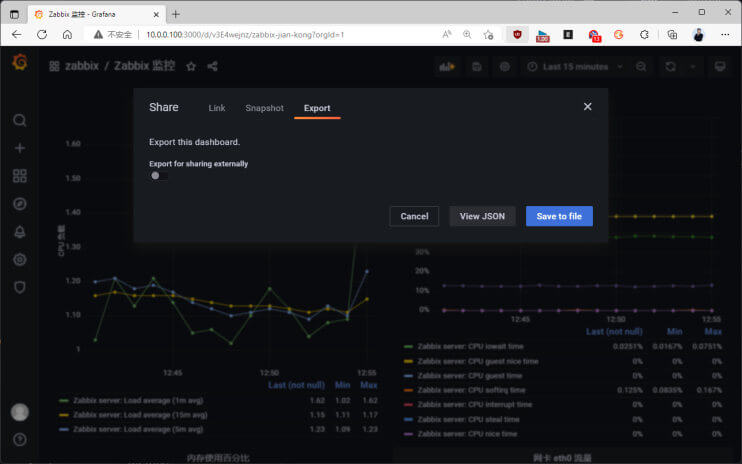Click the Cancel button
The width and height of the screenshot is (742, 464).
tap(414, 216)
